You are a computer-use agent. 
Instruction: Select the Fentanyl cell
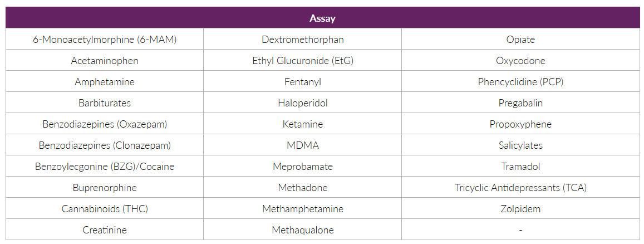pos(303,82)
